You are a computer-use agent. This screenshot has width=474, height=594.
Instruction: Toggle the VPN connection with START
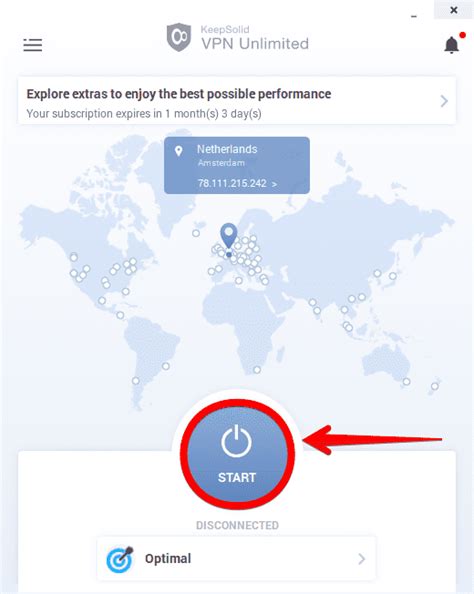click(x=237, y=455)
